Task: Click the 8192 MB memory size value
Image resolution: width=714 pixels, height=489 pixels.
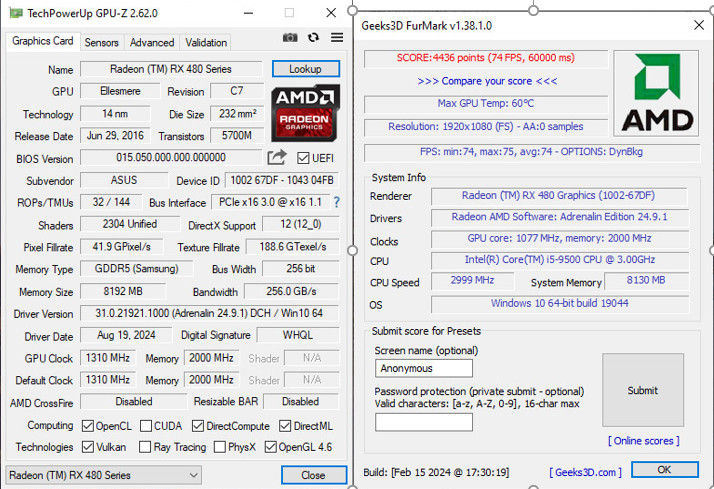Action: click(123, 291)
